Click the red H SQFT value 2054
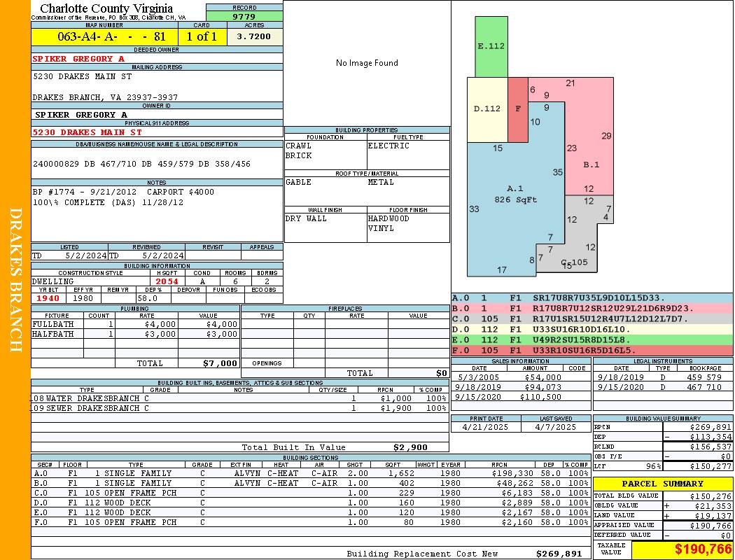The height and width of the screenshot is (560, 735). click(x=167, y=281)
